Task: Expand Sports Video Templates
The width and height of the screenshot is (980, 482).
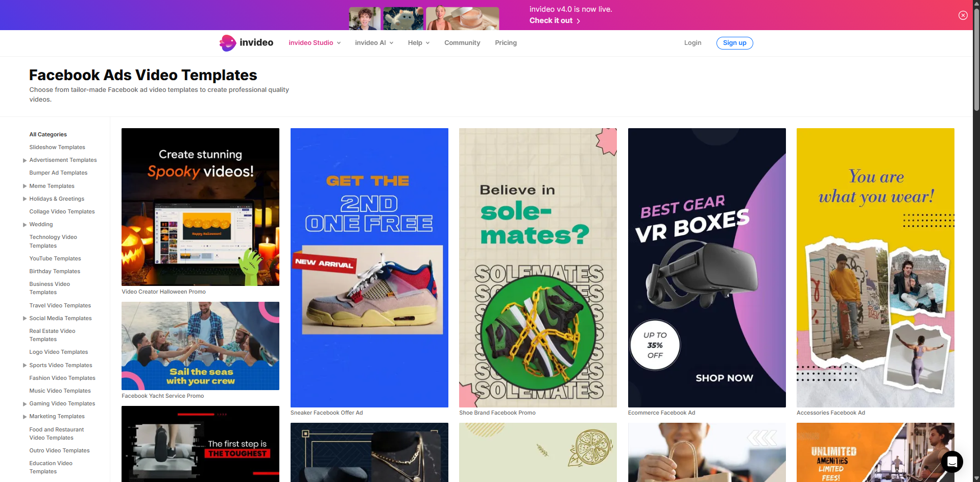Action: click(25, 365)
